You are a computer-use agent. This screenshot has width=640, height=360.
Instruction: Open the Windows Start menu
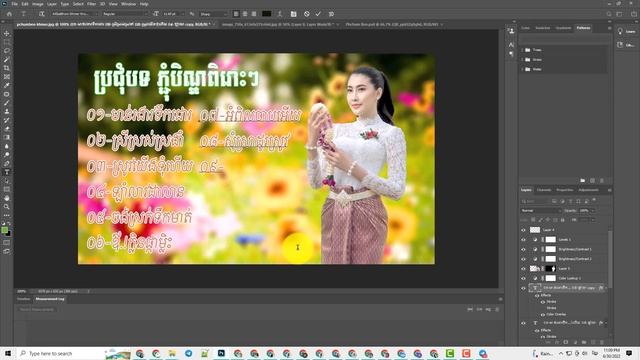pos(8,353)
